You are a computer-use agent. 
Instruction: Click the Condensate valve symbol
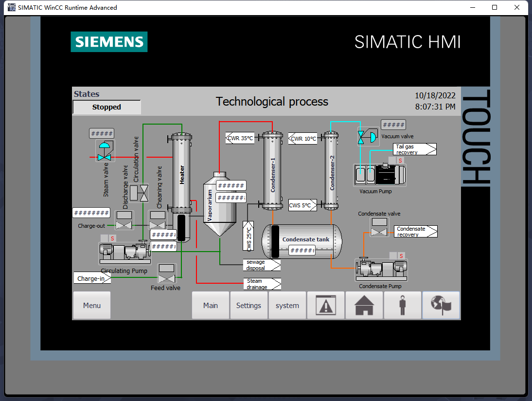click(379, 227)
